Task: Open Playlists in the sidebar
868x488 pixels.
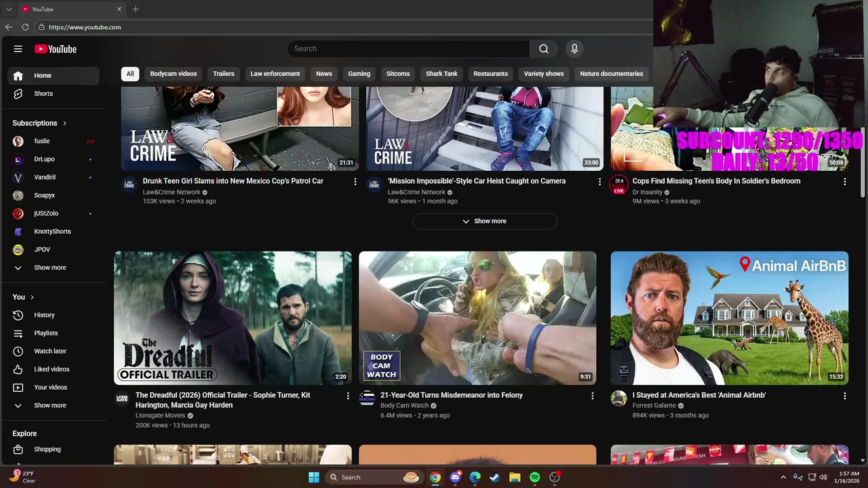Action: 54,333
